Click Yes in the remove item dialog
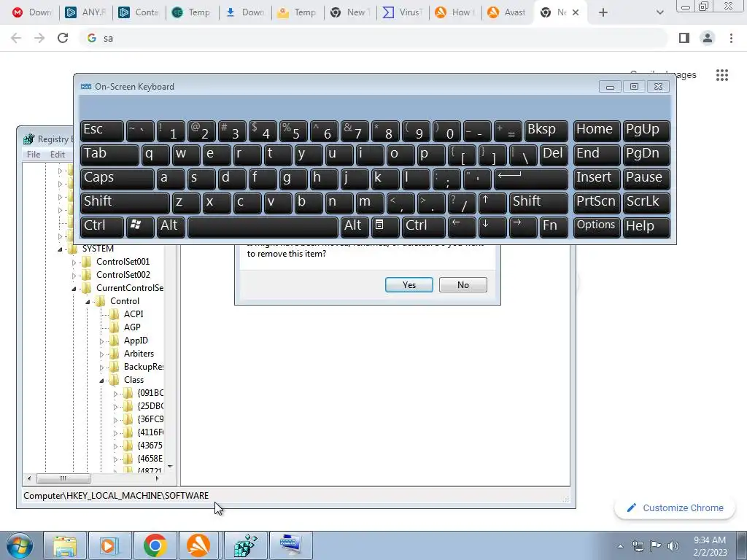This screenshot has width=747, height=560. [409, 285]
